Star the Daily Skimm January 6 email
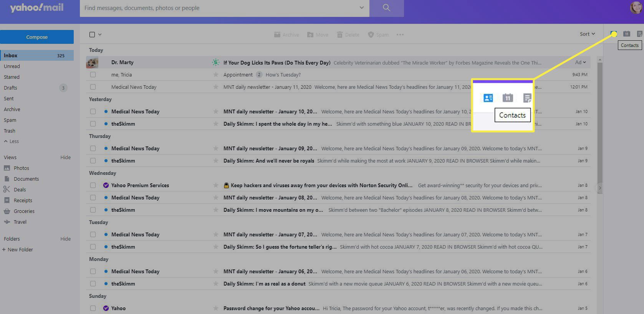The width and height of the screenshot is (644, 314). pos(216,284)
